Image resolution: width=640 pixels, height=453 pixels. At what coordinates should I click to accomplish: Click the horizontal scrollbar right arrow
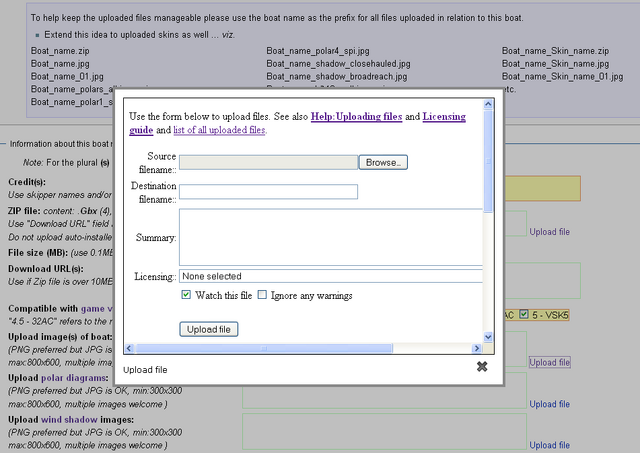point(476,348)
